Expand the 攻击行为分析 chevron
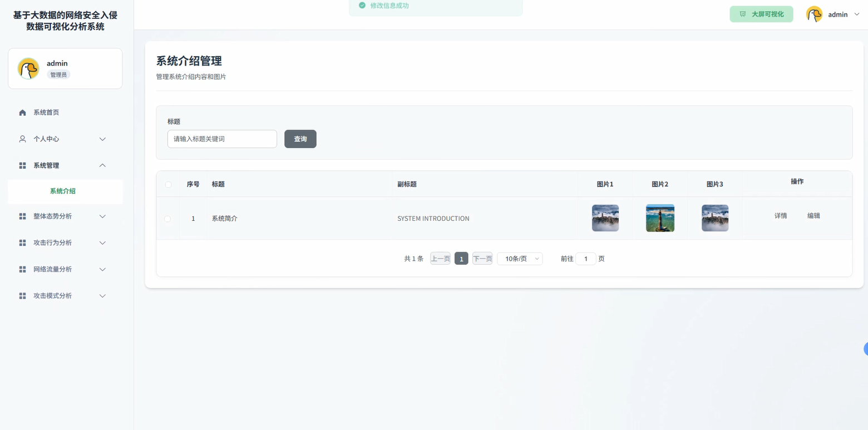Image resolution: width=868 pixels, height=430 pixels. point(102,243)
